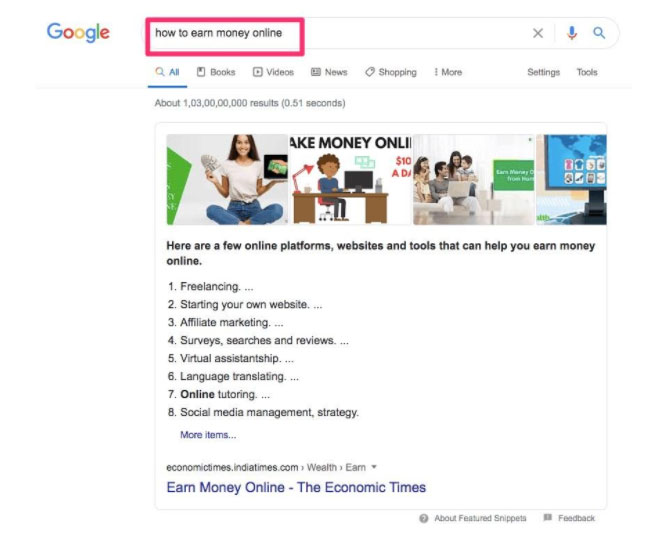Start voice search with microphone icon
The width and height of the screenshot is (665, 553).
coord(572,33)
